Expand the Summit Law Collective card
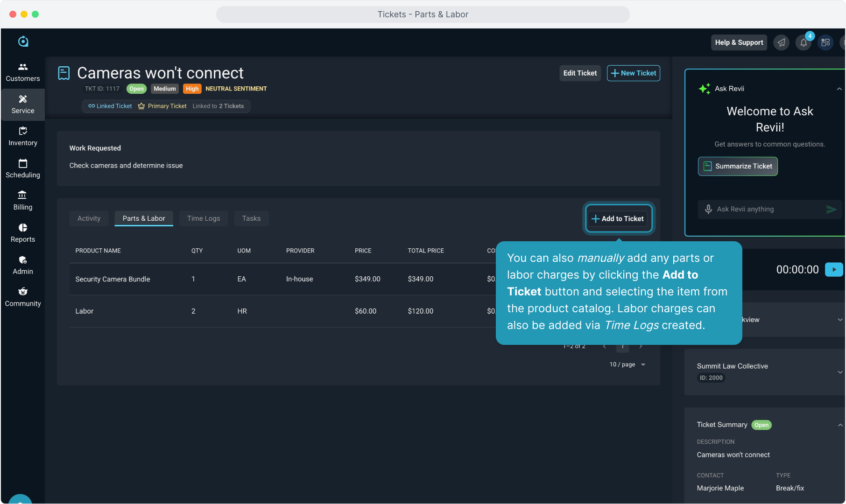 (x=839, y=372)
